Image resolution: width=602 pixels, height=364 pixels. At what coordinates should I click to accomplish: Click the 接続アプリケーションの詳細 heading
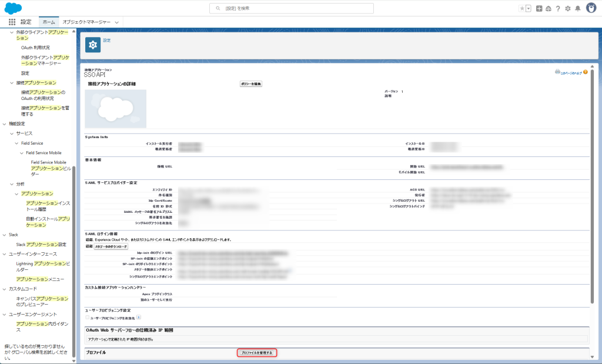click(x=112, y=84)
